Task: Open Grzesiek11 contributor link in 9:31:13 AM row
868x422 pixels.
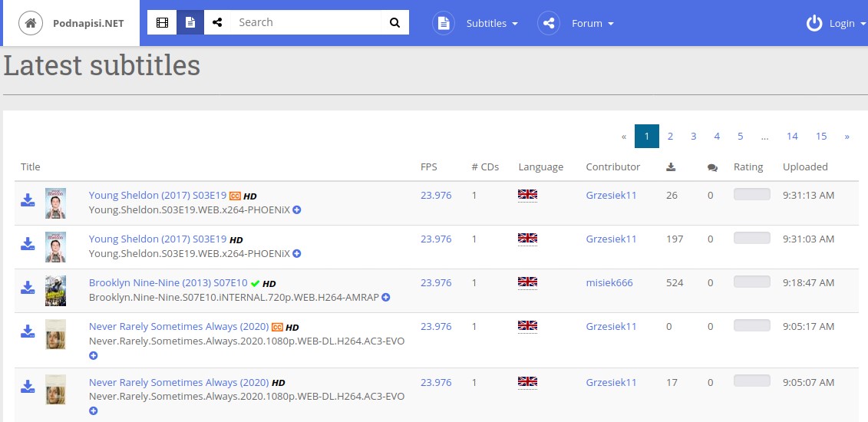Action: 611,195
